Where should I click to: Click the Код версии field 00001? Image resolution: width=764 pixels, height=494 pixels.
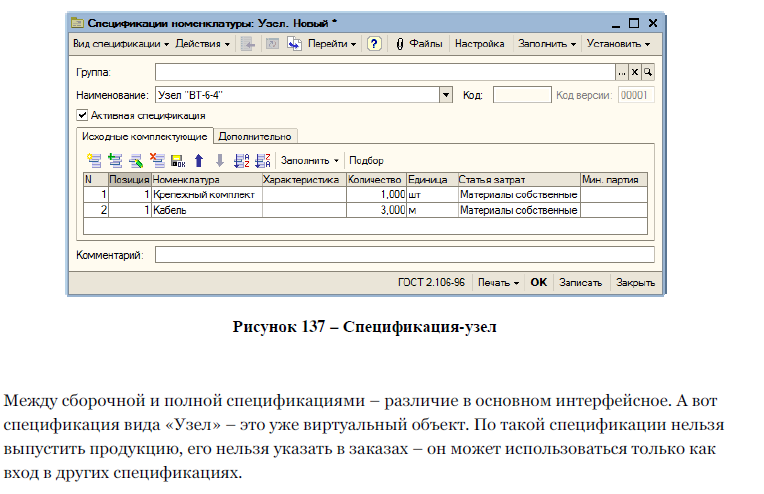click(x=636, y=95)
